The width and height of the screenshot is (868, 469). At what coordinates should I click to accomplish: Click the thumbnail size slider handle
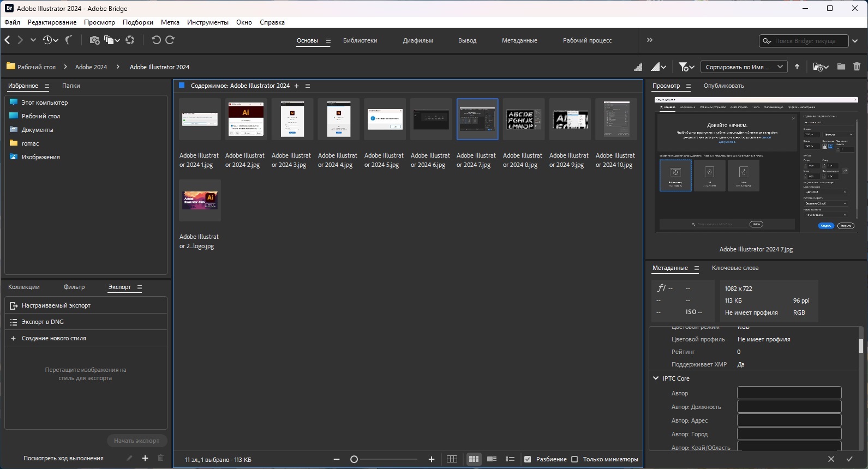[354, 459]
